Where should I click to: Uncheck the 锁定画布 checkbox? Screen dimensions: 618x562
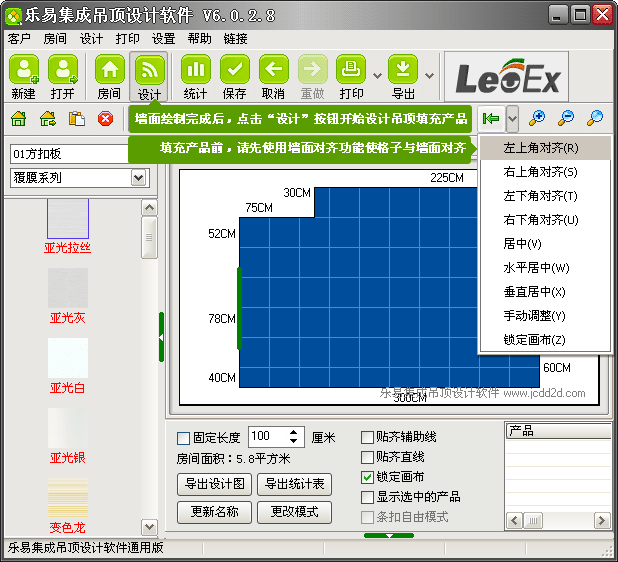[367, 477]
